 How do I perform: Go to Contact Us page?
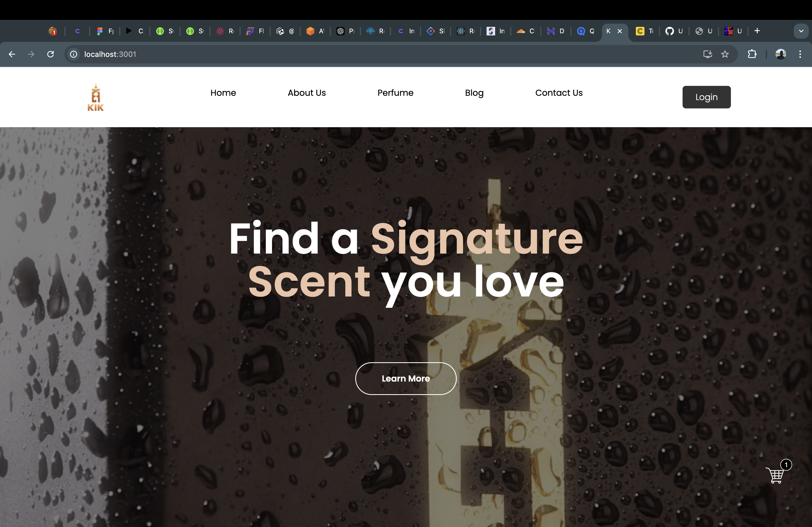[559, 93]
